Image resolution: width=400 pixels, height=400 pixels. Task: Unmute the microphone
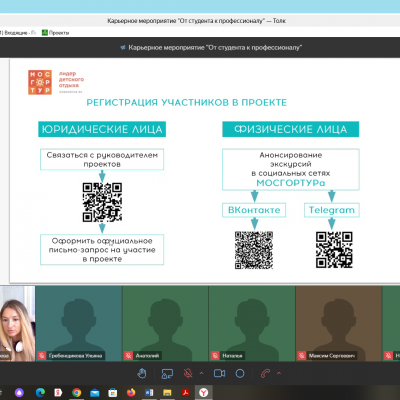[x=188, y=373]
